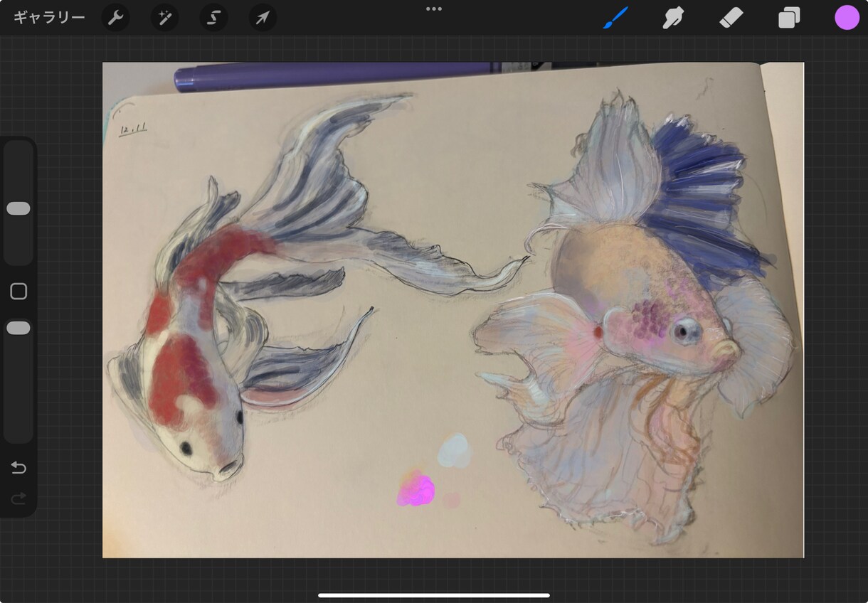Click the bright pink paint blob on canvas
The height and width of the screenshot is (603, 868).
[416, 491]
